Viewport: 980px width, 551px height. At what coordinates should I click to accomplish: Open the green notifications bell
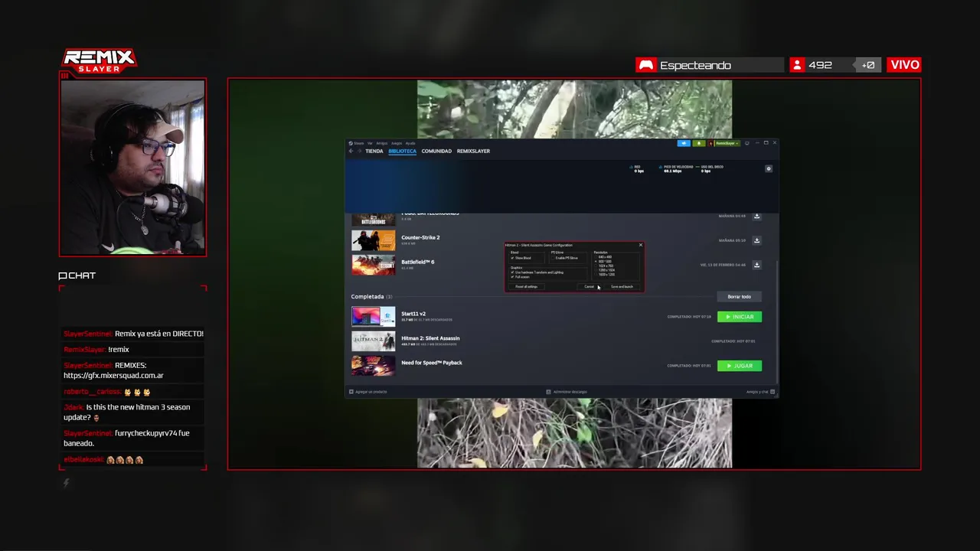[699, 143]
